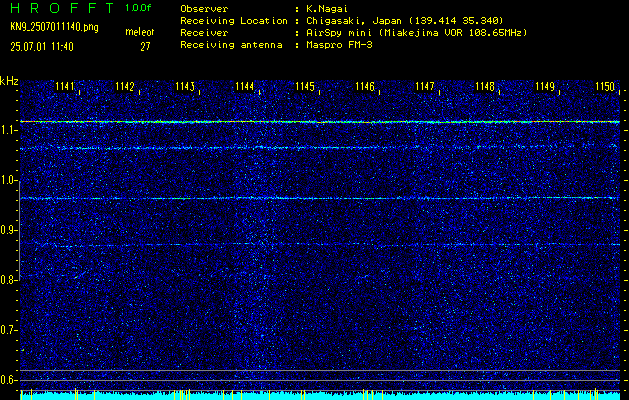The image size is (629, 400).
Task: Click the timestamp 25.07.01 11:40
Action: point(42,47)
